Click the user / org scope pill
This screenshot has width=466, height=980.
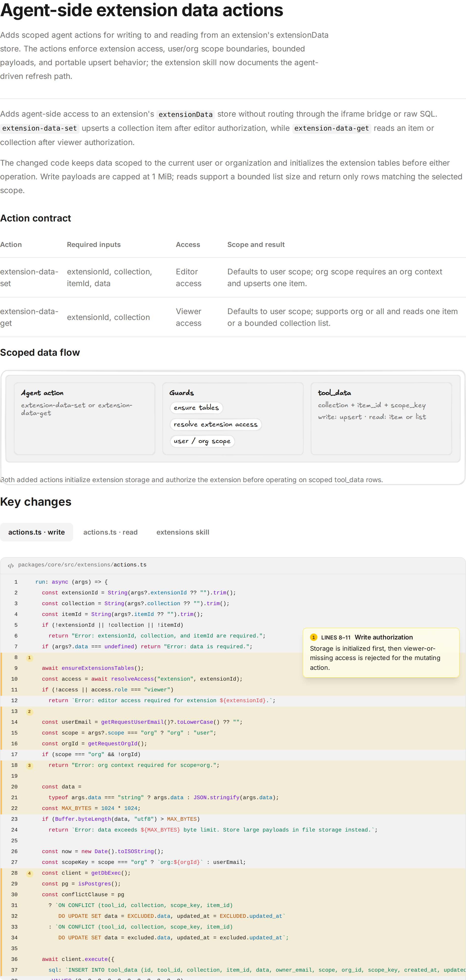[x=202, y=441]
